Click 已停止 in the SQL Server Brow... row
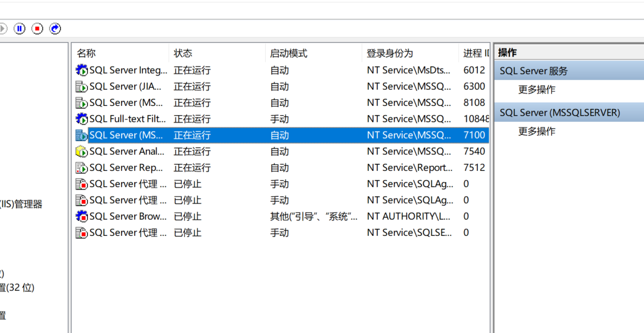 click(x=188, y=216)
